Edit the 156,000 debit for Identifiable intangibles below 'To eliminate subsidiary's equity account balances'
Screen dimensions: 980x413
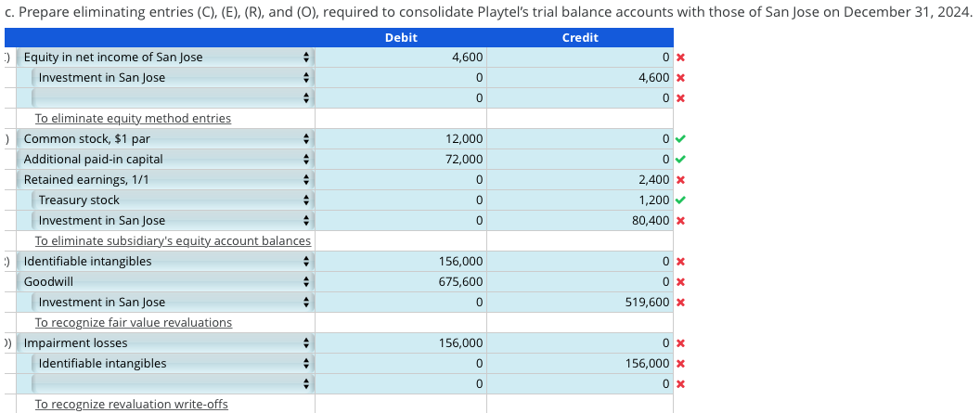[401, 261]
